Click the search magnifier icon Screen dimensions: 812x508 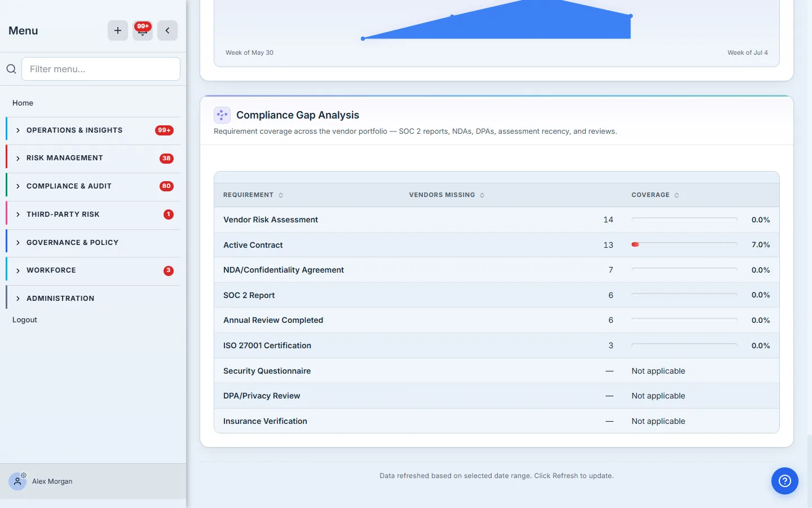point(11,69)
